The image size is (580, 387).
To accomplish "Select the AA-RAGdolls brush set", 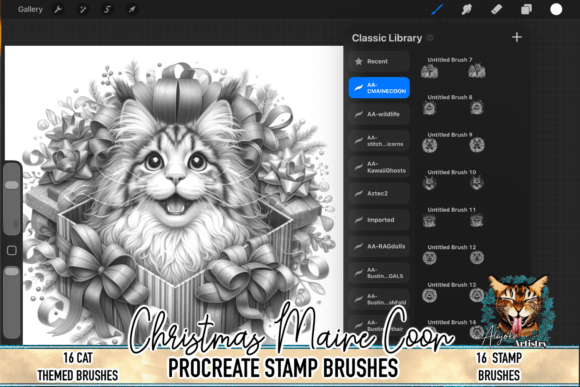I will pos(379,246).
